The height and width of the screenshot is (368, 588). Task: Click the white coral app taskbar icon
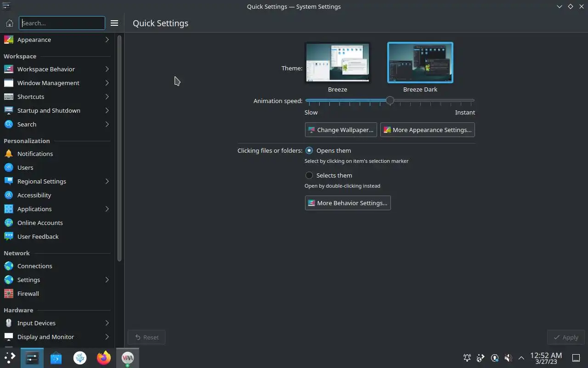(x=80, y=358)
